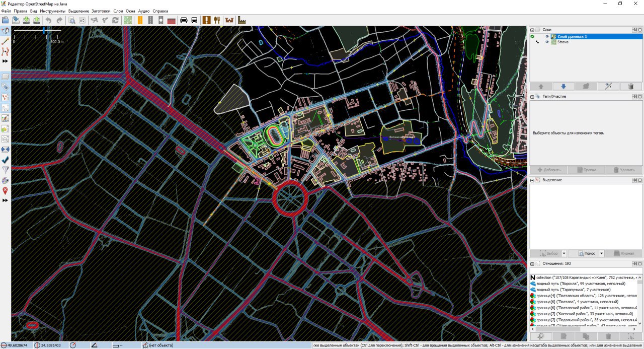Toggle active layer check for Слой данных 1
Screen dimensions: 644x349
tap(532, 36)
